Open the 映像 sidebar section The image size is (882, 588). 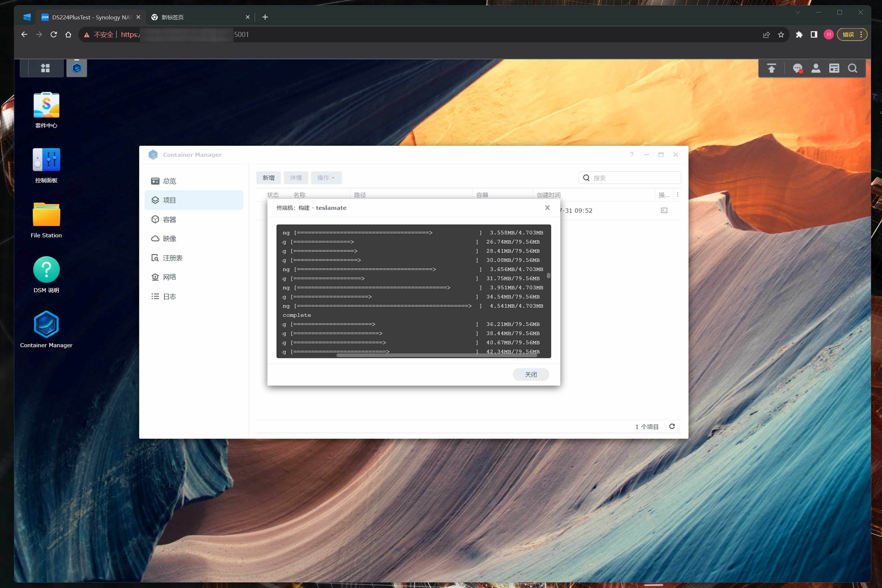[x=169, y=238]
